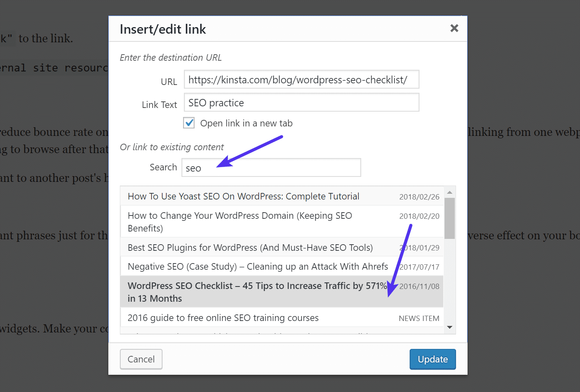580x392 pixels.
Task: Click the Or link to existing content heading
Action: pyautogui.click(x=172, y=147)
